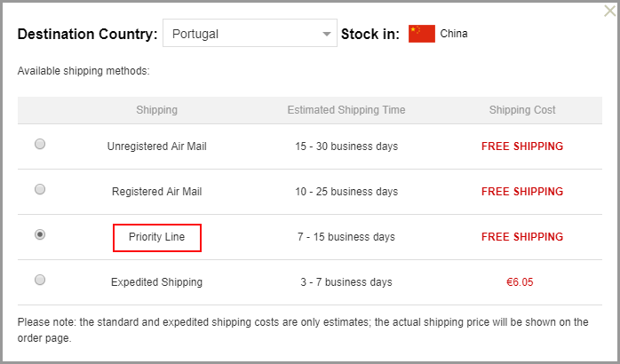
Task: Select Priority Line radio button
Action: coord(40,234)
